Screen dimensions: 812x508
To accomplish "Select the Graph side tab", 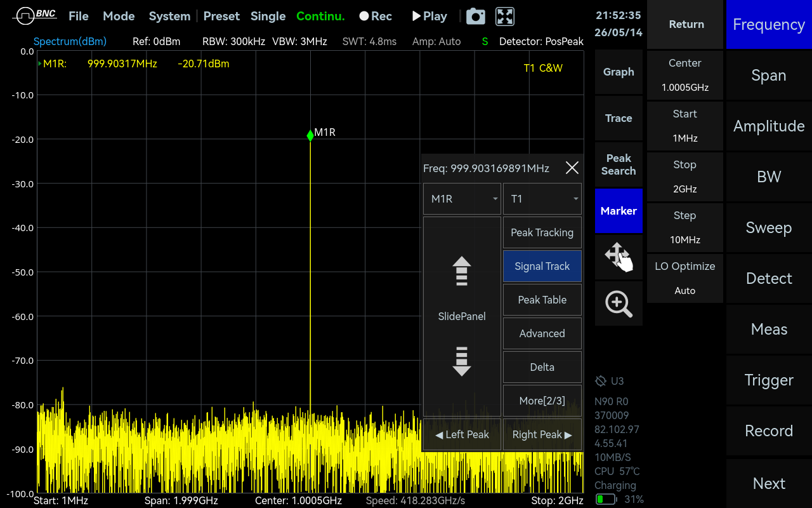I will (x=619, y=72).
